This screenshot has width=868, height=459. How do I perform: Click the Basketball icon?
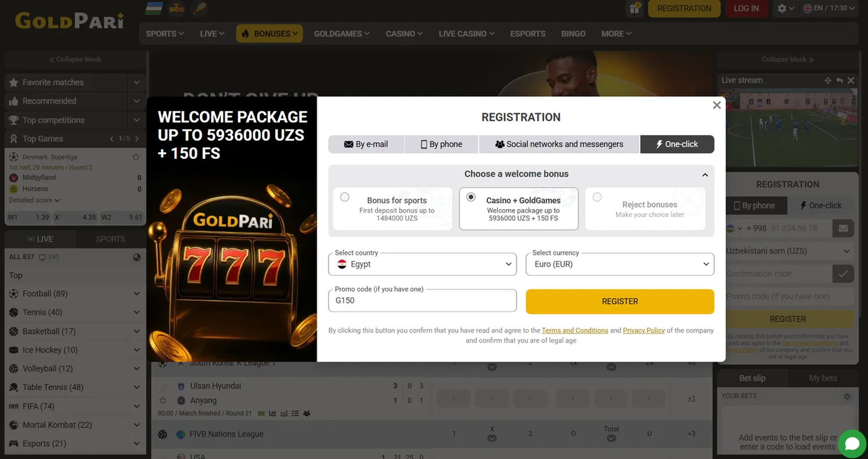[14, 331]
